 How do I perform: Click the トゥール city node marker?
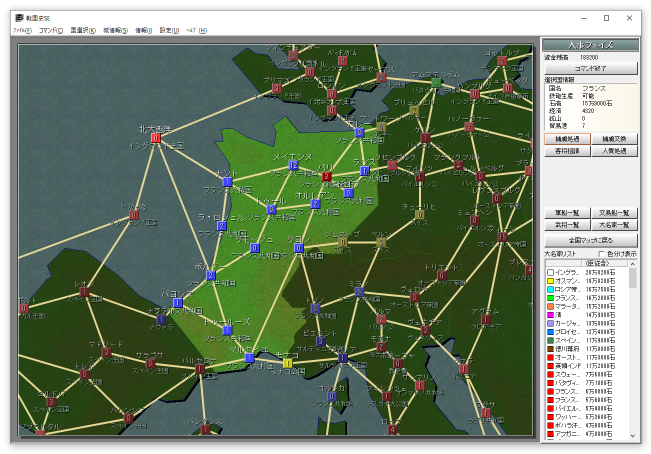(270, 210)
